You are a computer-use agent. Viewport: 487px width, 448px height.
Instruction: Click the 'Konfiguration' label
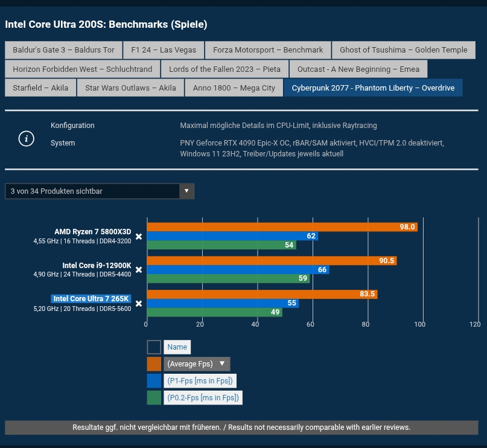(x=72, y=126)
